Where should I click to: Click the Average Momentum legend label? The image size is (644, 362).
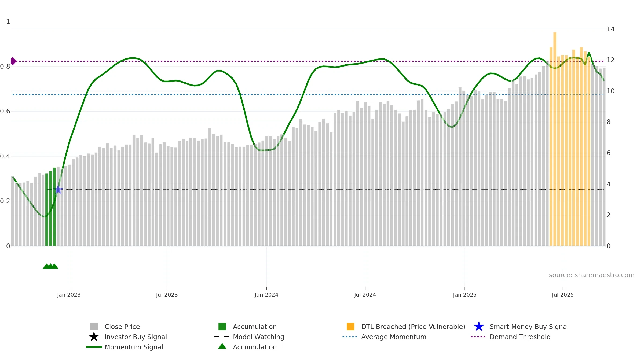point(394,337)
